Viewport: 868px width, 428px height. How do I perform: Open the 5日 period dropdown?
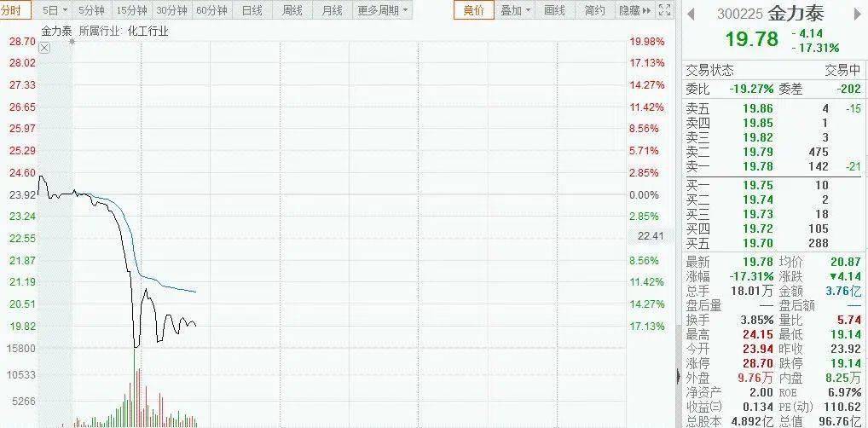(x=54, y=10)
